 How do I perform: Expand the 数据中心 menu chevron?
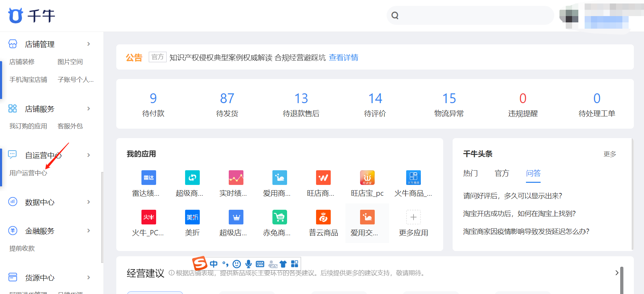point(89,202)
